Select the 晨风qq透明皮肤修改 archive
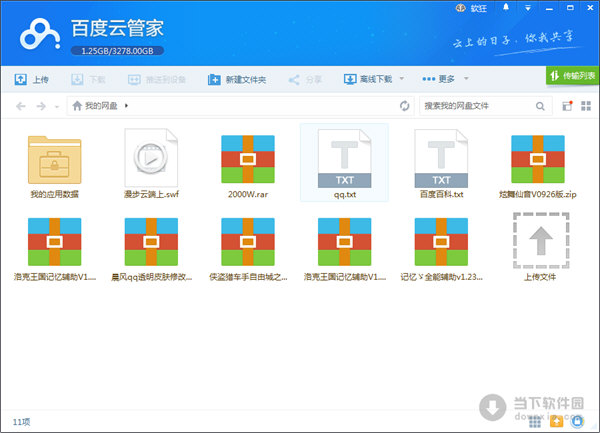600x433 pixels. 152,249
